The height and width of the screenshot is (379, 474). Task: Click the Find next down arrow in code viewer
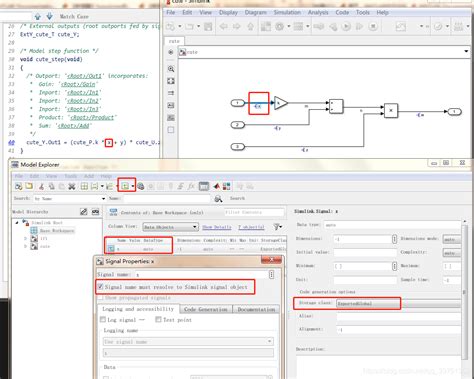tap(49, 16)
